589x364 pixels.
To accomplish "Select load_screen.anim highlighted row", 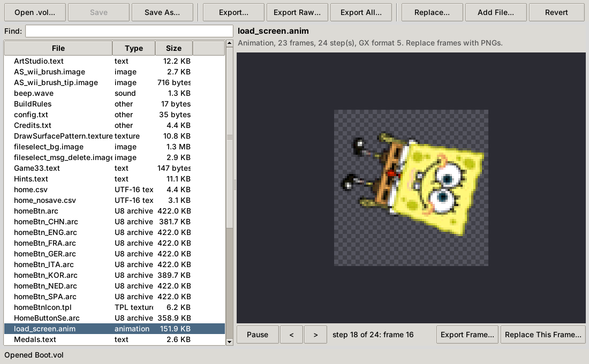I will [115, 329].
